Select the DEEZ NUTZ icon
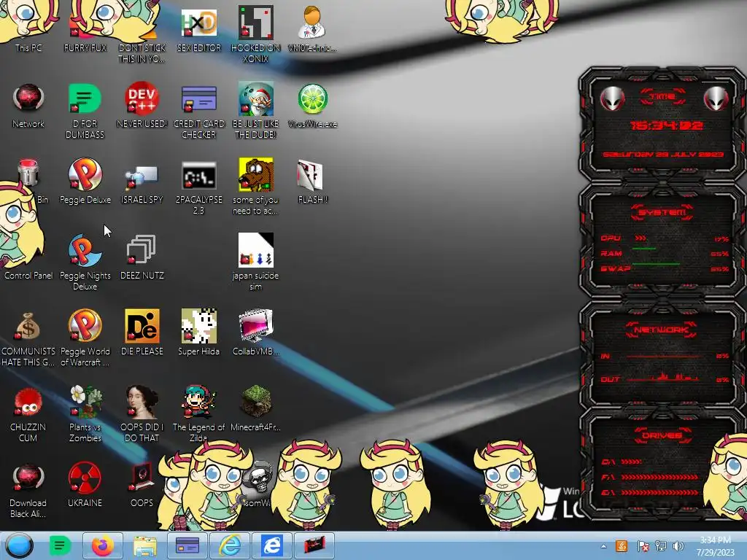 tap(142, 257)
